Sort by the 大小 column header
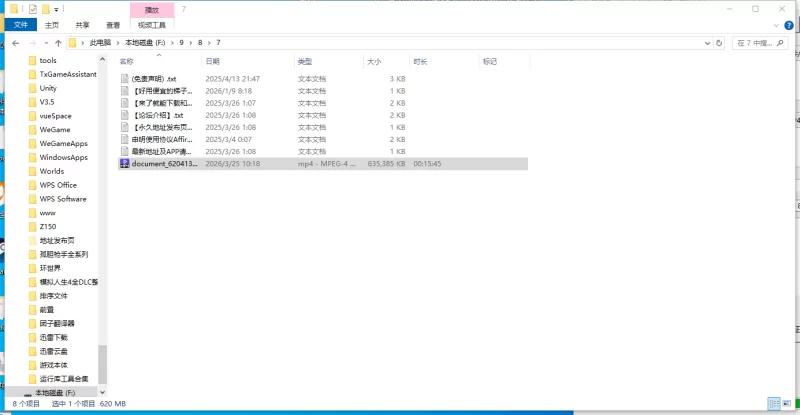Screen dimensions: 800x415 [374, 61]
